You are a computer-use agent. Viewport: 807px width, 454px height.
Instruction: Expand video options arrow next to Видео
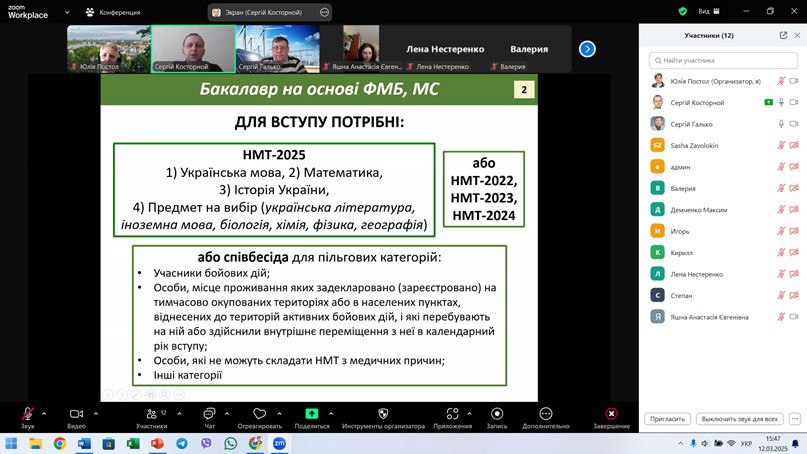(x=96, y=413)
